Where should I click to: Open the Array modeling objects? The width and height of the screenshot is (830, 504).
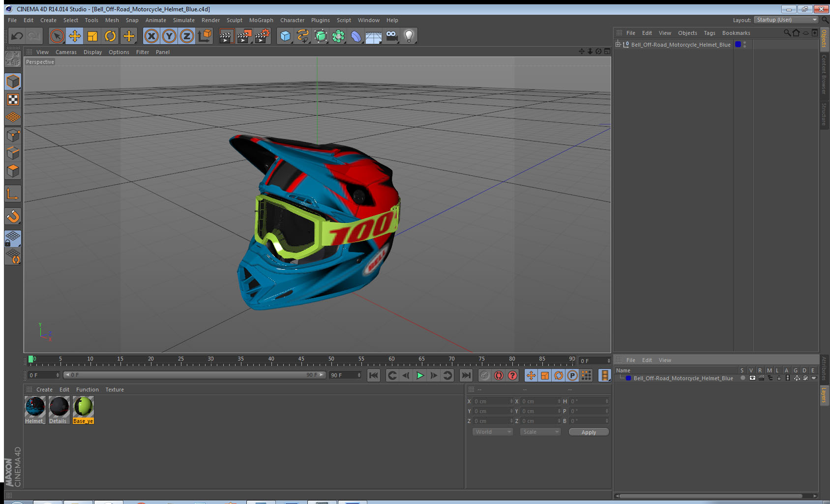tap(338, 36)
